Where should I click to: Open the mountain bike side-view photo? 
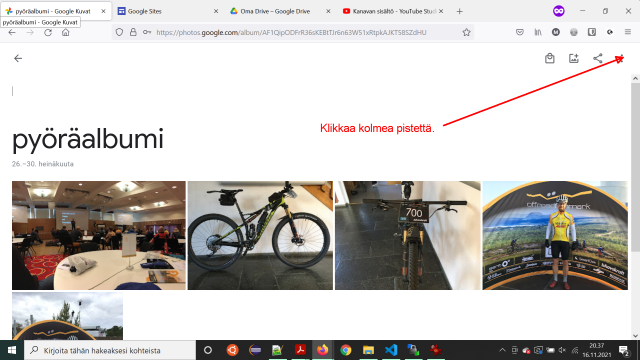pos(260,236)
